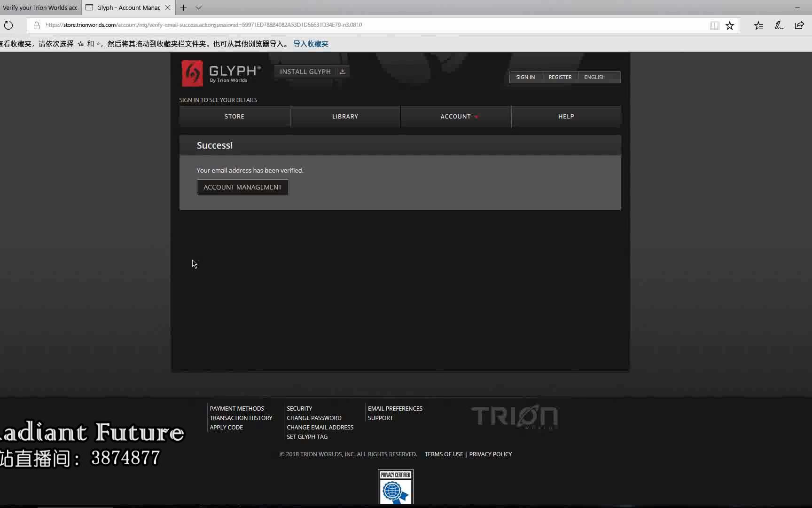Open Transaction History link
This screenshot has height=508, width=812.
point(241,418)
